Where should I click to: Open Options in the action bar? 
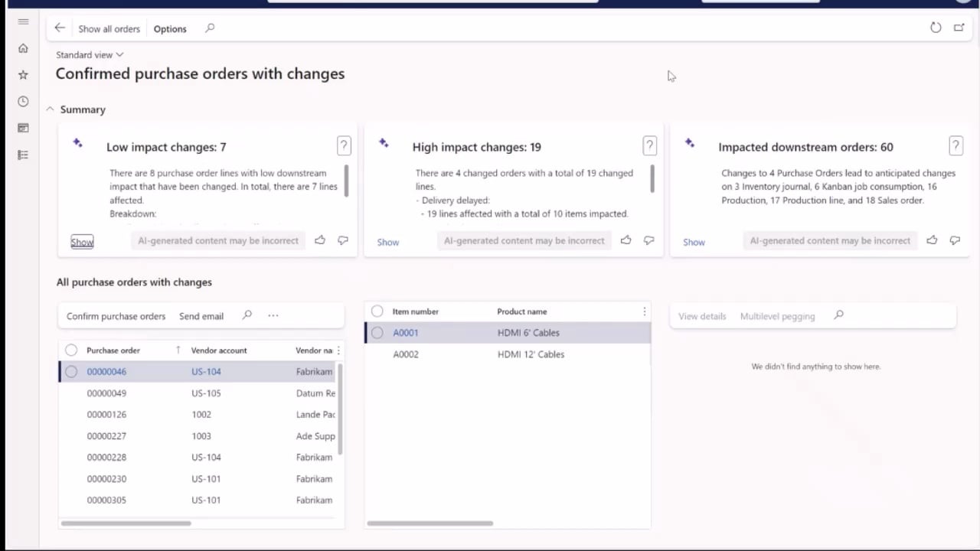coord(169,28)
